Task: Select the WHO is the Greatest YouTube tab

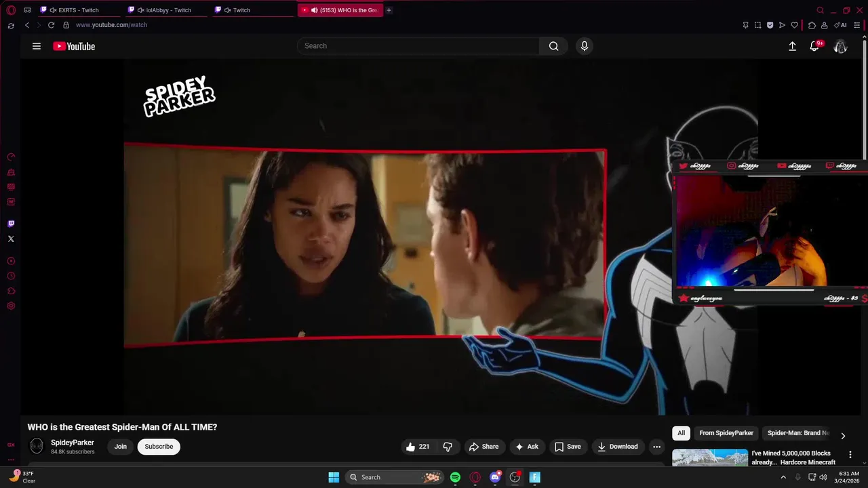Action: click(340, 10)
